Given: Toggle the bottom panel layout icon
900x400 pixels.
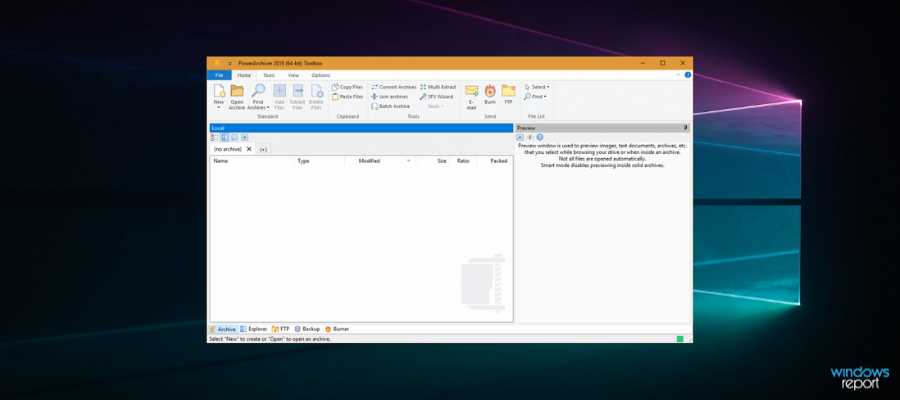Looking at the screenshot, I should pos(234,138).
